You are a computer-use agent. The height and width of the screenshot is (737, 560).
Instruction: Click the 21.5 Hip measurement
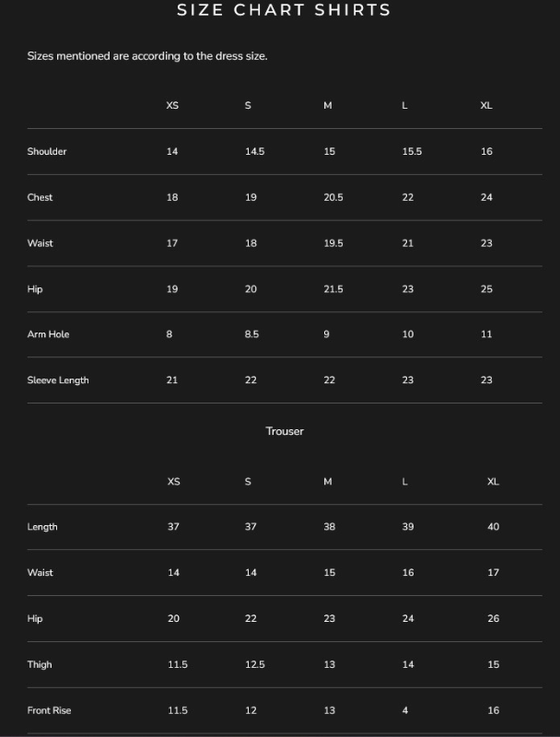pyautogui.click(x=333, y=289)
